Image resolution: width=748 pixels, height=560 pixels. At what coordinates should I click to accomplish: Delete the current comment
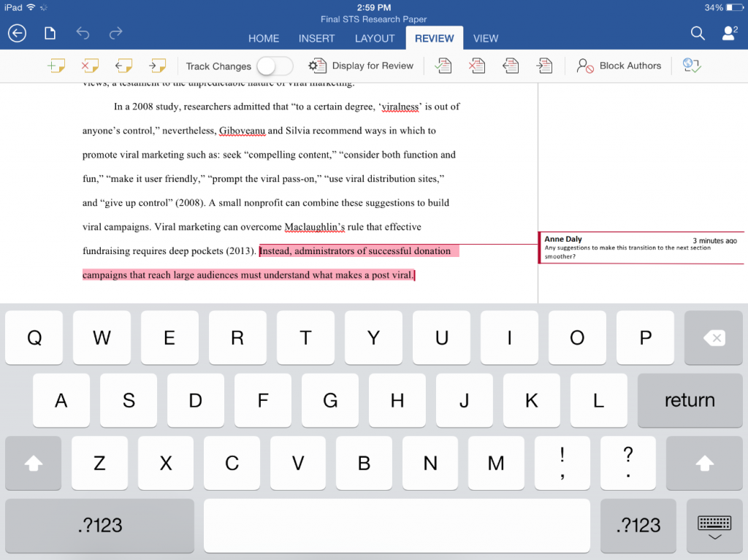point(89,65)
